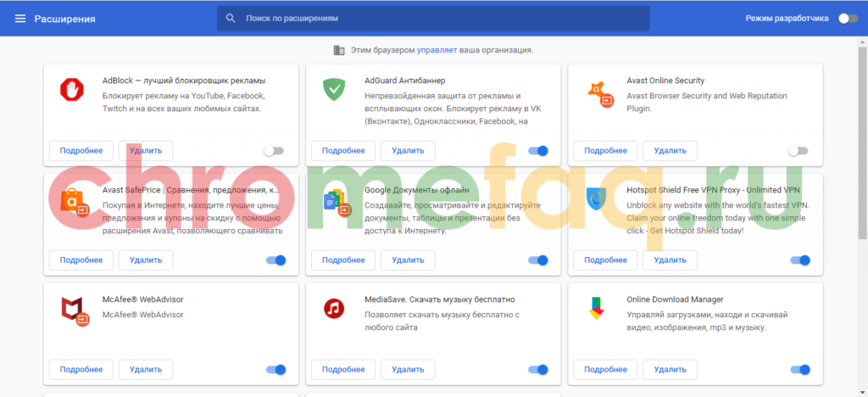Click the Avast Online Security icon
The height and width of the screenshot is (397, 868).
(598, 92)
